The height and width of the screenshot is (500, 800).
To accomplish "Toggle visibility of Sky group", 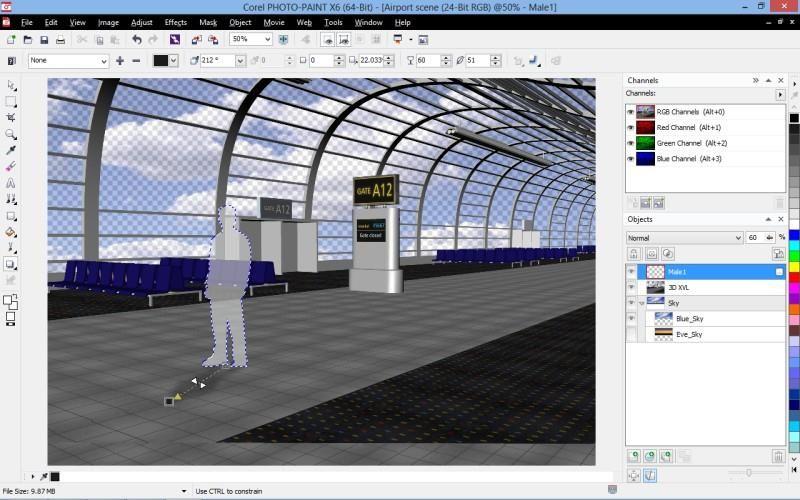I will 631,303.
